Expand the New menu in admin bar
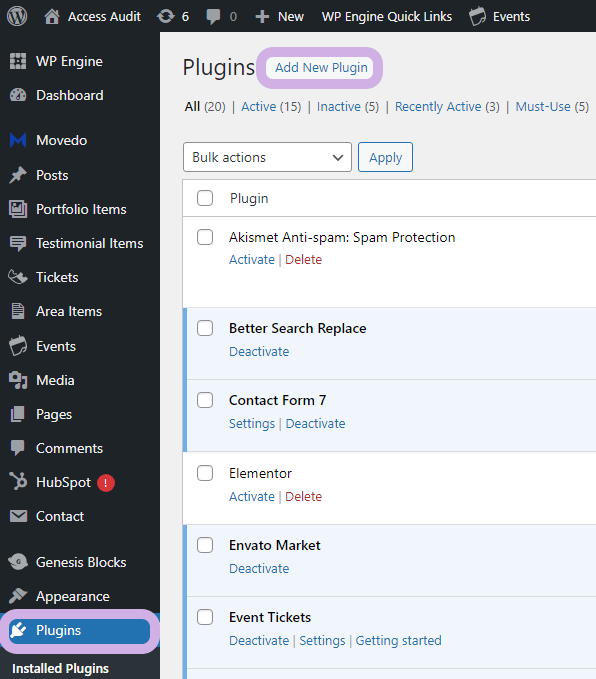 (x=280, y=16)
